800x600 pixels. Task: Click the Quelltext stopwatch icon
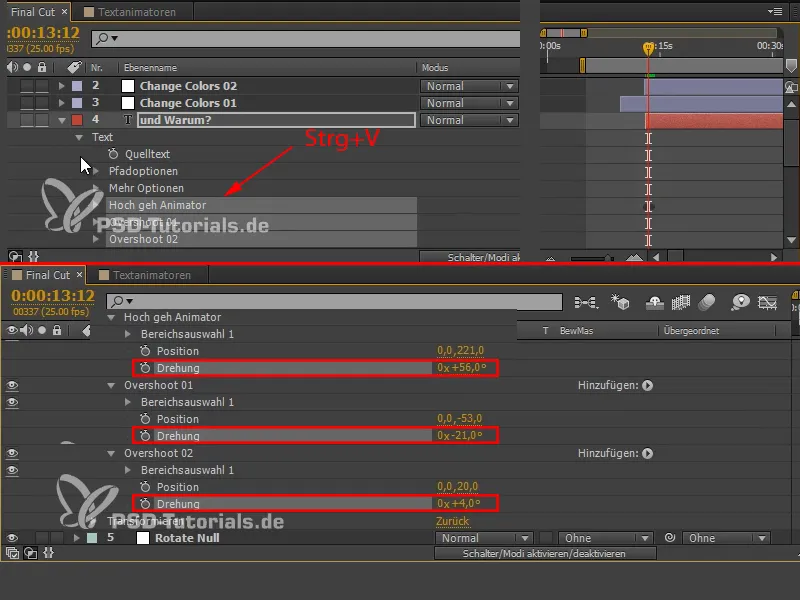(x=113, y=154)
